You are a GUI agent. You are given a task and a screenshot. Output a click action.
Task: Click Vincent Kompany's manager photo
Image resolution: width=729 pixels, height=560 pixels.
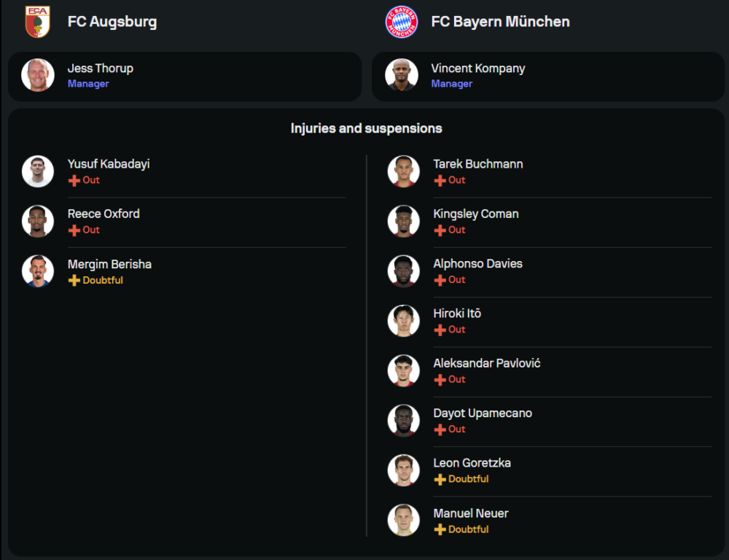pos(402,75)
